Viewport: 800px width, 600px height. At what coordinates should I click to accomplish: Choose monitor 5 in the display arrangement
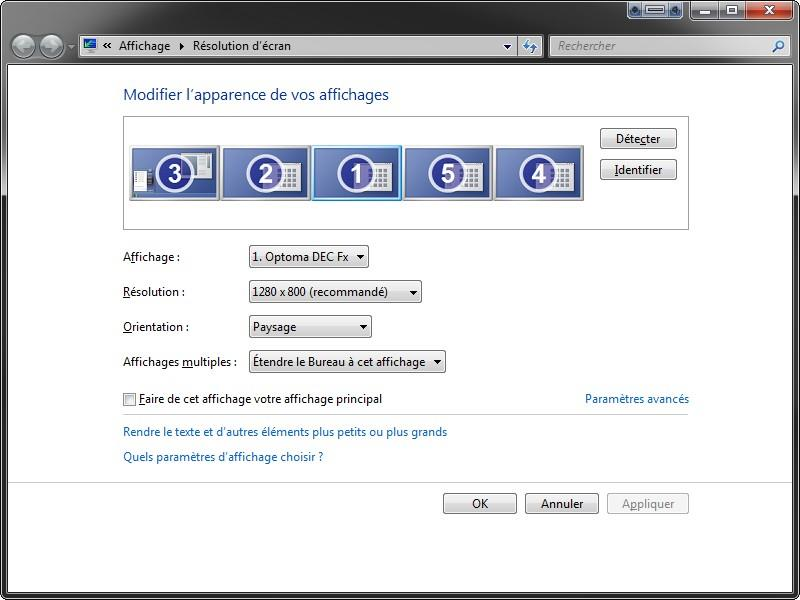click(448, 173)
